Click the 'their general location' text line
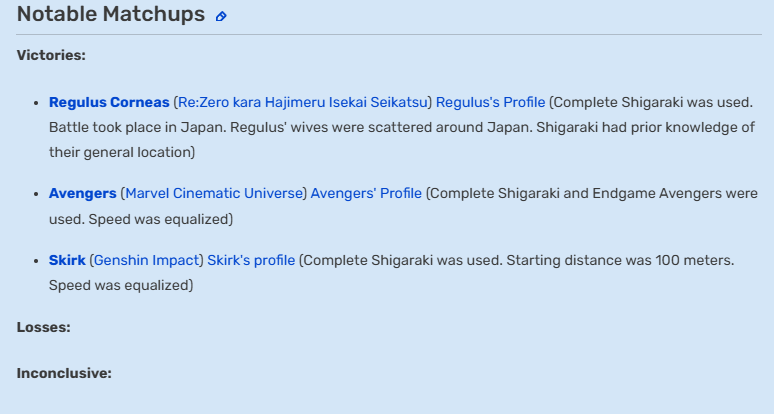The image size is (774, 414). tap(122, 152)
